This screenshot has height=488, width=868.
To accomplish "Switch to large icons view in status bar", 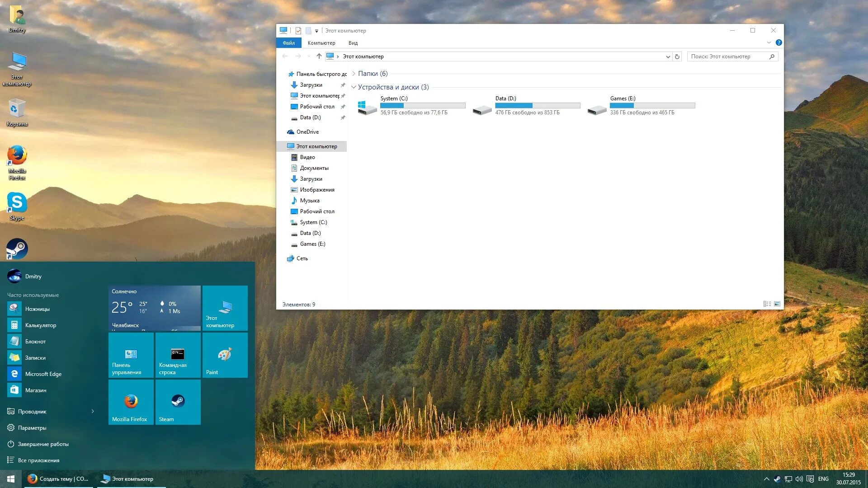I will tap(777, 304).
